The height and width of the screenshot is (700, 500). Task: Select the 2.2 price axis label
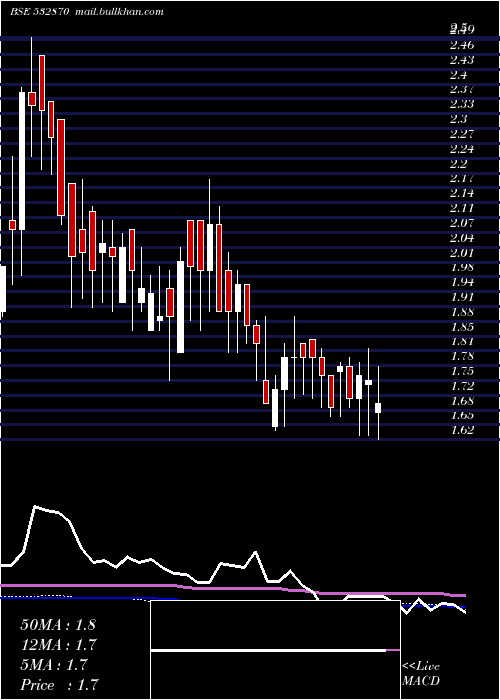(459, 163)
